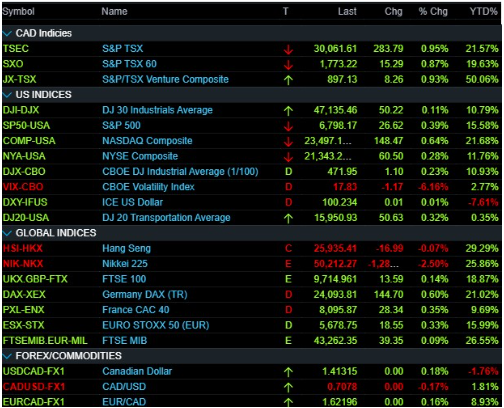The height and width of the screenshot is (408, 504).
Task: Click the green up arrow for CAD/USD
Action: 288,387
